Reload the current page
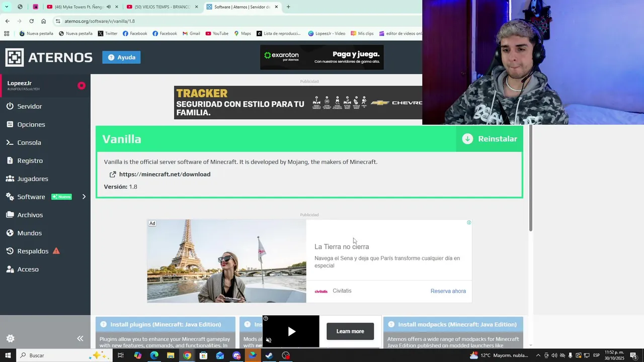 [x=31, y=21]
